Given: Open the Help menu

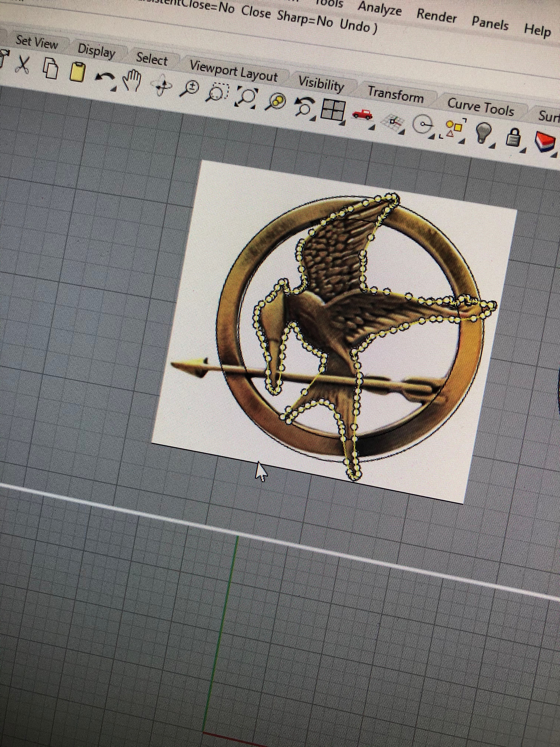Looking at the screenshot, I should [537, 30].
